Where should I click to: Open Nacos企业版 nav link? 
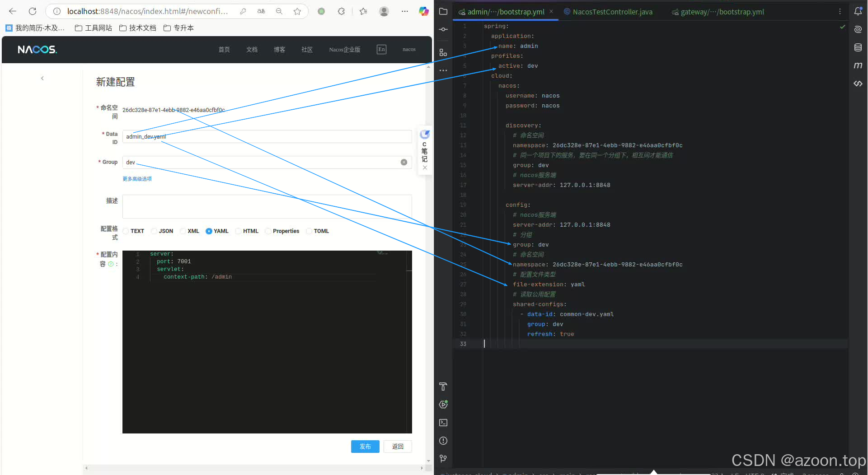(345, 50)
